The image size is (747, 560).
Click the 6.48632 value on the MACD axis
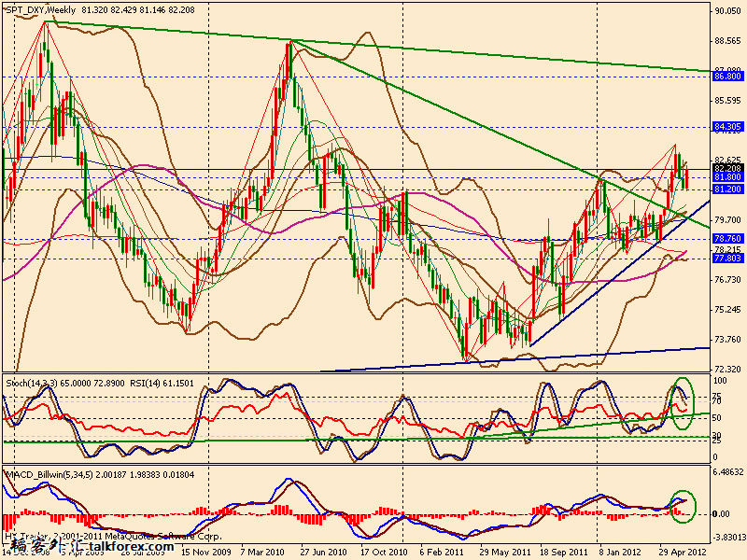point(728,472)
